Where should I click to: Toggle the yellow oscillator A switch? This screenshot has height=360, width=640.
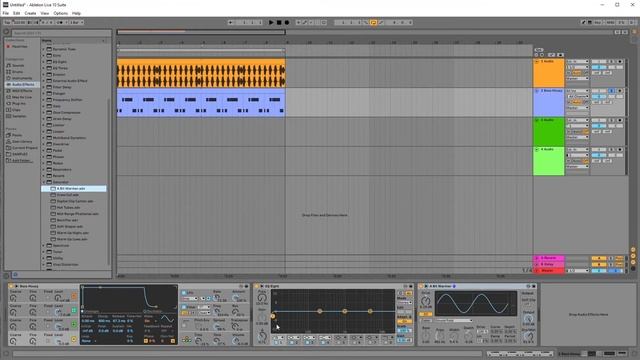pos(74,339)
